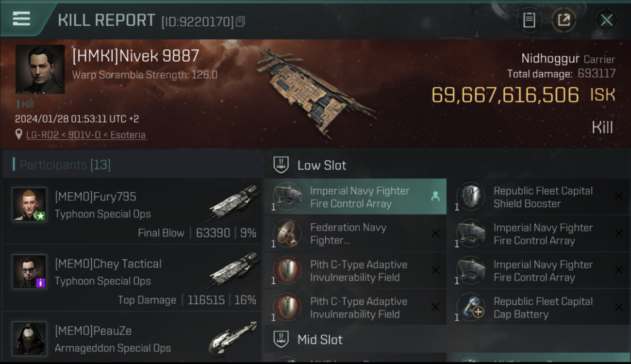
Task: Select the highlighted Imperial Navy Fighter Fire Control Array
Action: 355,197
